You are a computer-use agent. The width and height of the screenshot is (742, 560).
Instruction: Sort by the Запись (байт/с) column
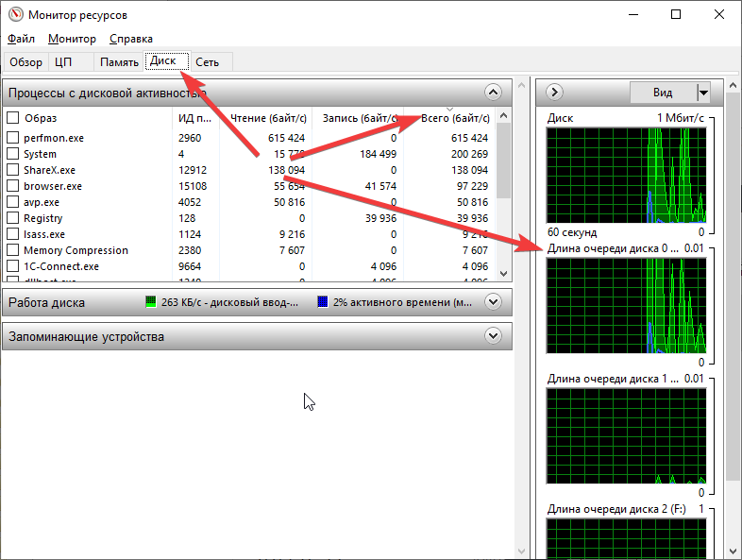358,118
